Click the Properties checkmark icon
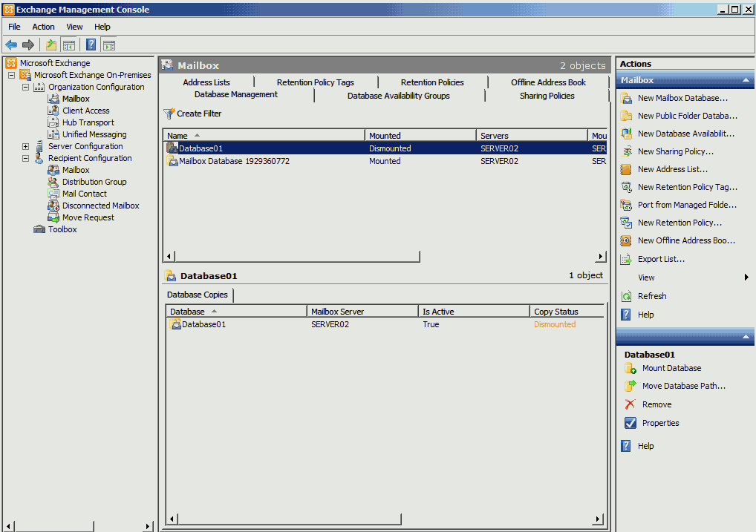This screenshot has height=532, width=756. (x=630, y=423)
